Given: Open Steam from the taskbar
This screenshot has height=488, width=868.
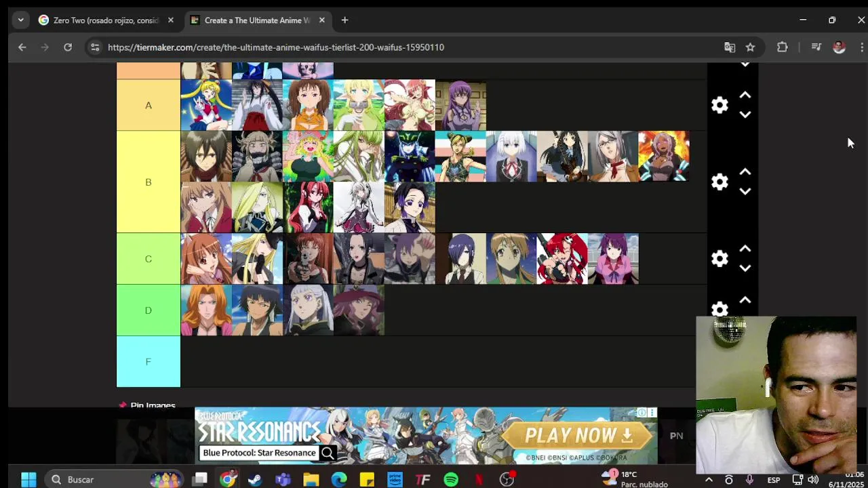Looking at the screenshot, I should [256, 479].
